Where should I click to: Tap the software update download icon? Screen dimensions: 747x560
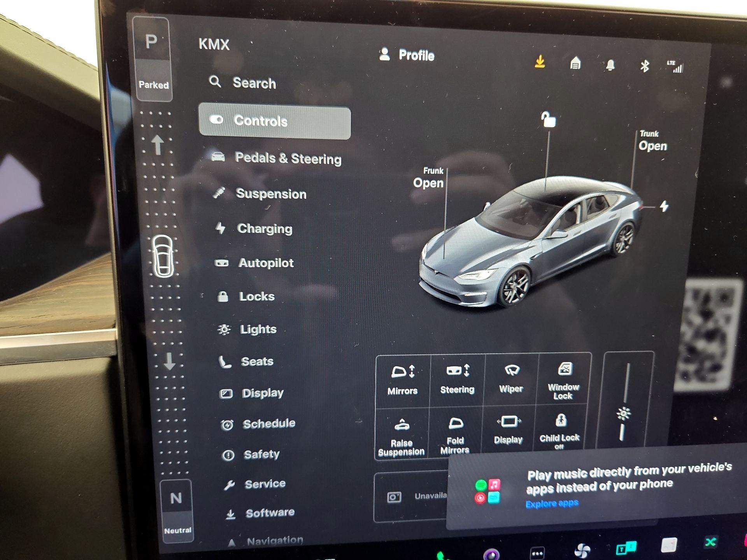[540, 62]
